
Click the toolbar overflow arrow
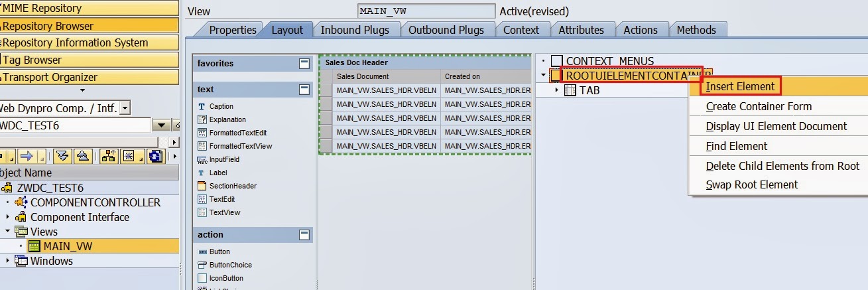[x=174, y=157]
